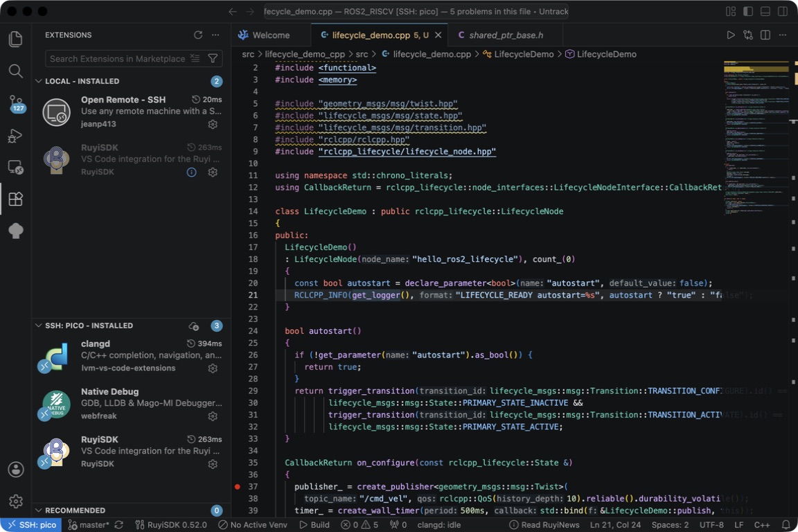Open the Search view in the activity bar

coord(16,71)
